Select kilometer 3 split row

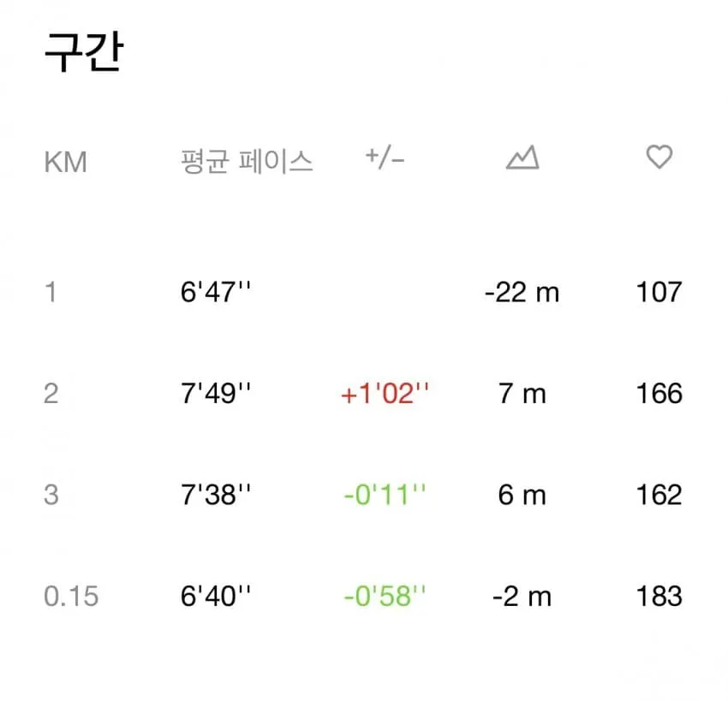click(363, 495)
